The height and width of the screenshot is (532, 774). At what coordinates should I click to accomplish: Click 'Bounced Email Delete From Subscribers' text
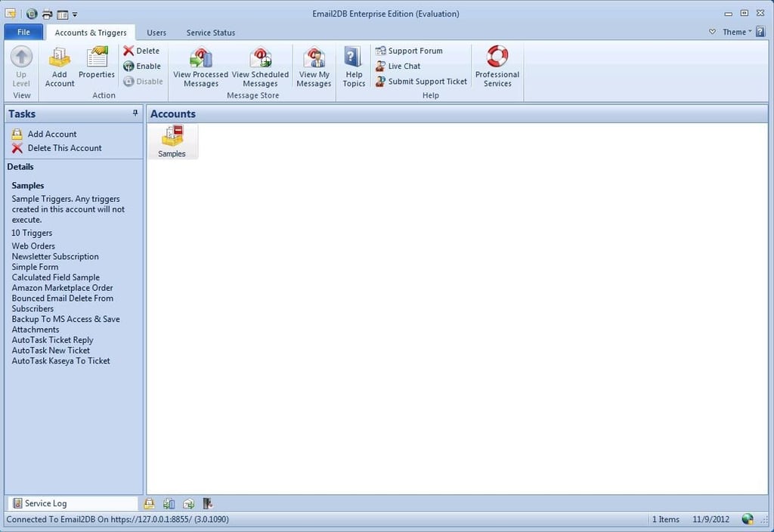pyautogui.click(x=63, y=304)
